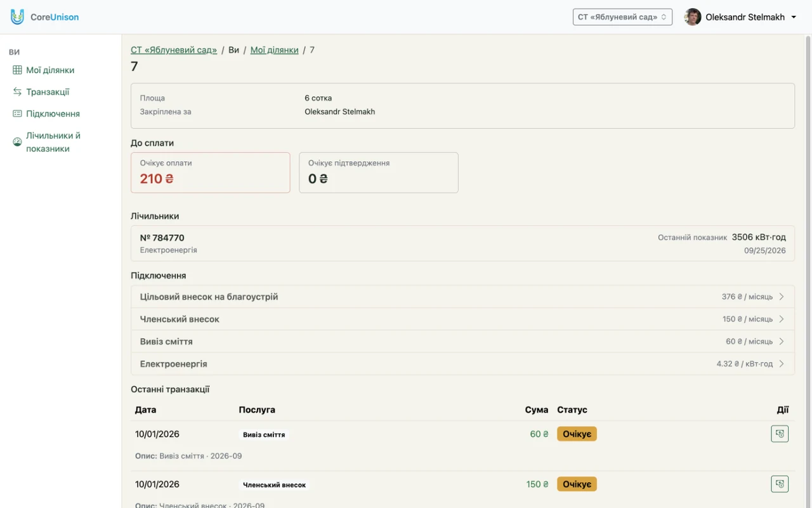Open Лічильники й показники in the sidebar
This screenshot has height=508, width=812.
pyautogui.click(x=53, y=142)
